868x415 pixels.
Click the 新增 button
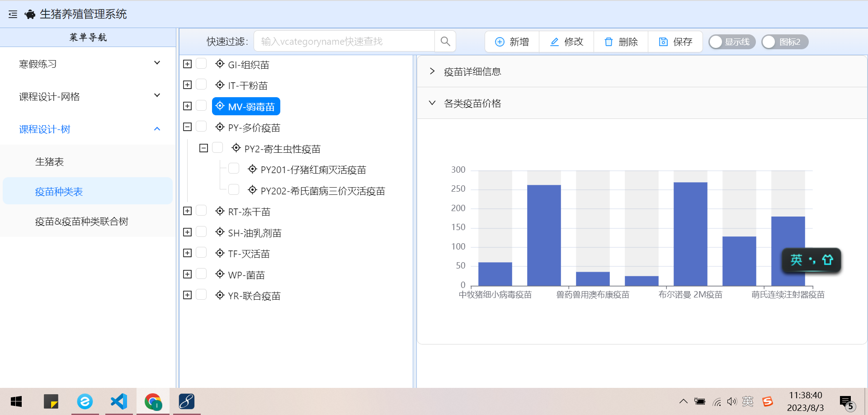(x=512, y=42)
